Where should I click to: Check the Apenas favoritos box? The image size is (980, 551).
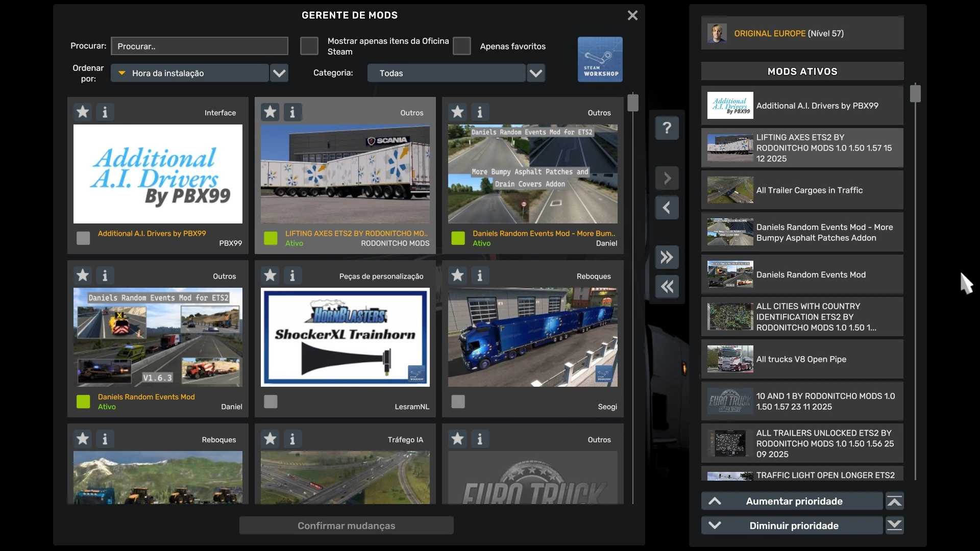461,46
